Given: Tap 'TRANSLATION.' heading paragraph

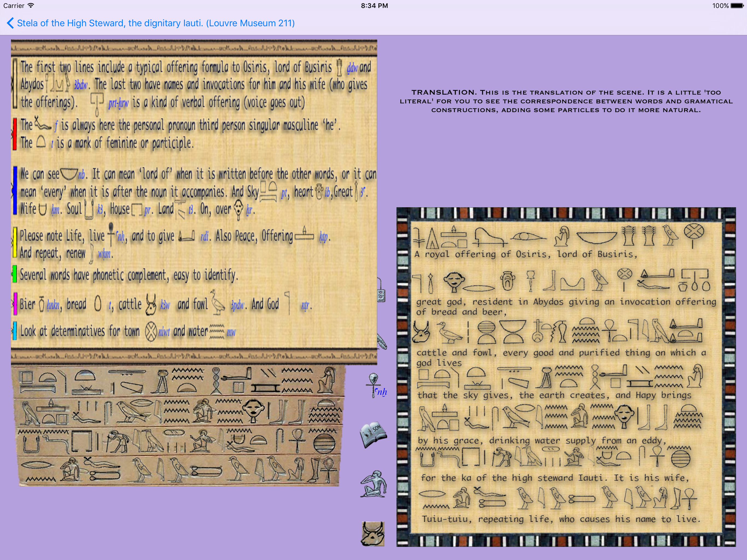Looking at the screenshot, I should coord(566,101).
